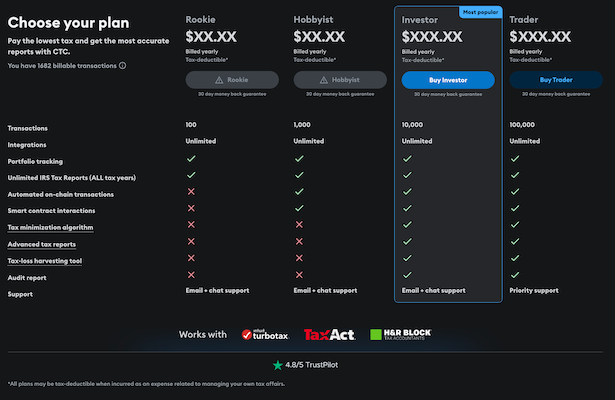Click the TaxAct logo
This screenshot has width=615, height=400.
click(329, 335)
